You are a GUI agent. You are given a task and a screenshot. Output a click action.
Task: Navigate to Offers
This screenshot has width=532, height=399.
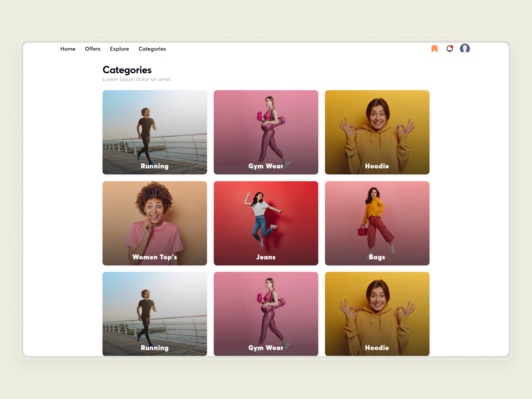tap(93, 49)
